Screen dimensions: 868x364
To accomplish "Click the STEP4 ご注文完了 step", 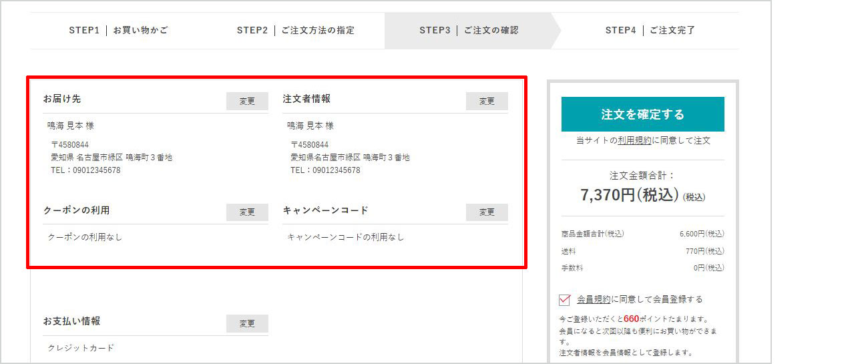I will point(650,31).
